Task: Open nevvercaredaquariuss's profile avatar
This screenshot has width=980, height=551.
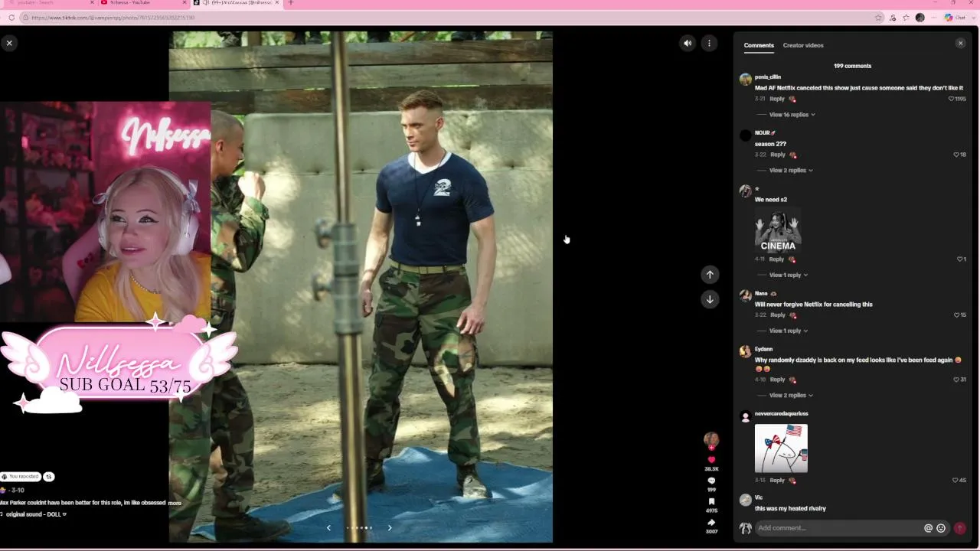Action: 745,416
